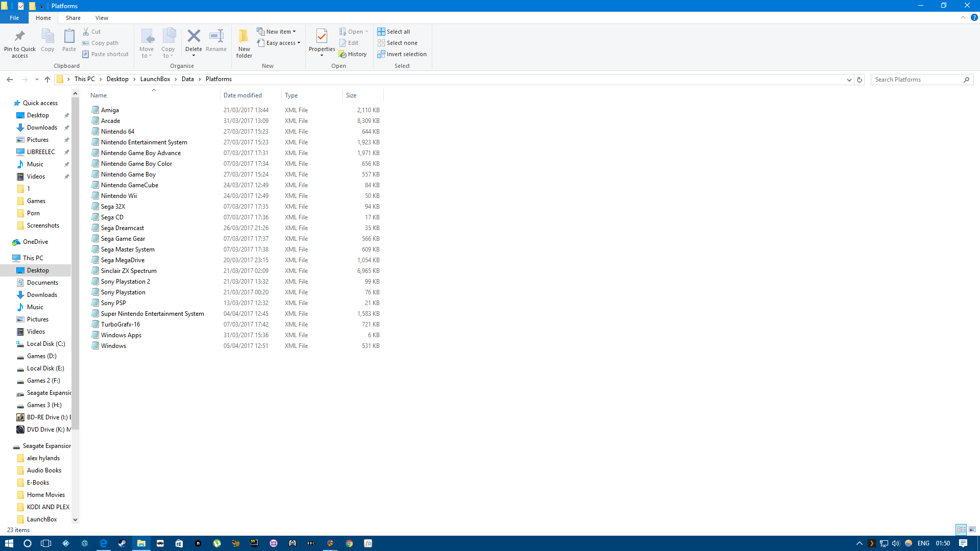The image size is (980, 551).
Task: Open Downloads under Quick access
Action: click(x=42, y=128)
